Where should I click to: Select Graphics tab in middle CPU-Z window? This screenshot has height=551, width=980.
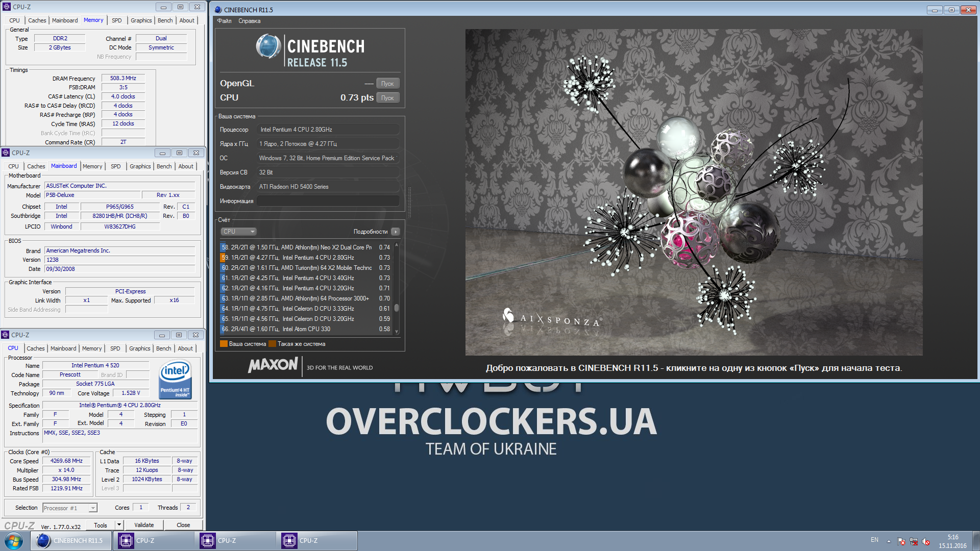[140, 166]
